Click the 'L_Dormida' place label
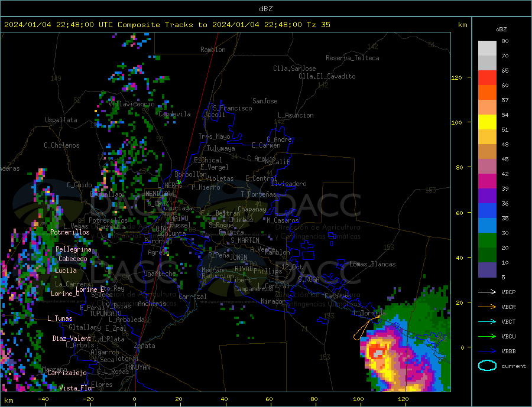 pyautogui.click(x=369, y=313)
